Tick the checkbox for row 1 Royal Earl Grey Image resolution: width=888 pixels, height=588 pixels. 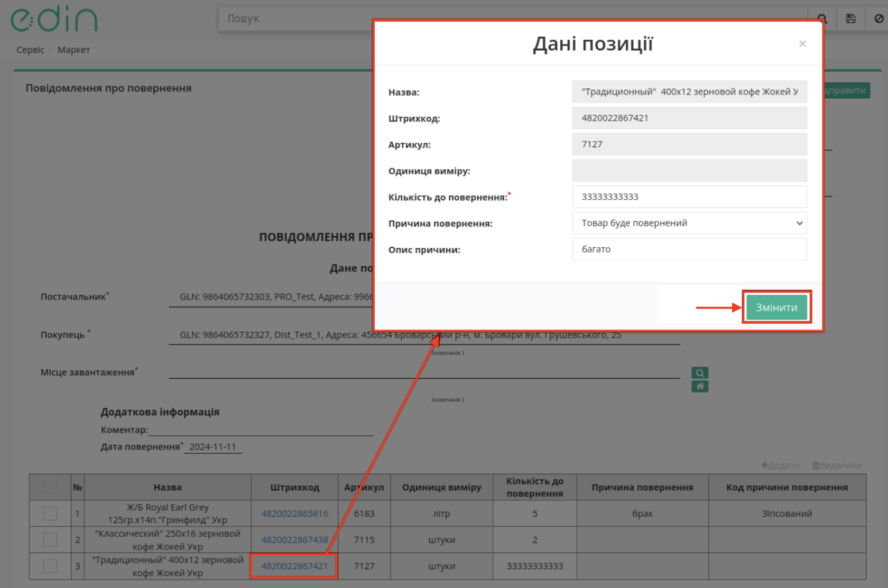(x=50, y=514)
